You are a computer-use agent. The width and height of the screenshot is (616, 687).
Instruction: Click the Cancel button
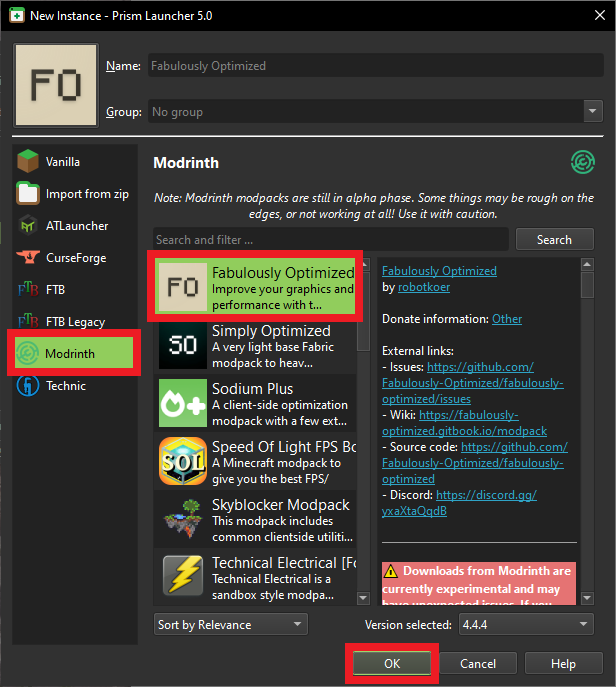tap(478, 663)
